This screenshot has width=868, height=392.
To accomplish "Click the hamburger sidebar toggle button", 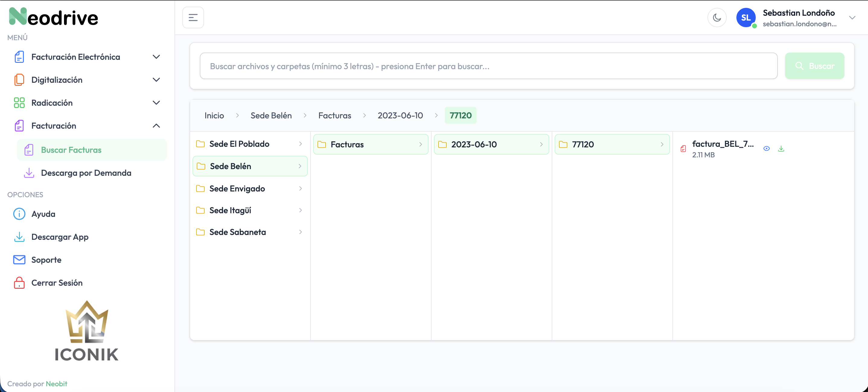I will click(x=193, y=18).
